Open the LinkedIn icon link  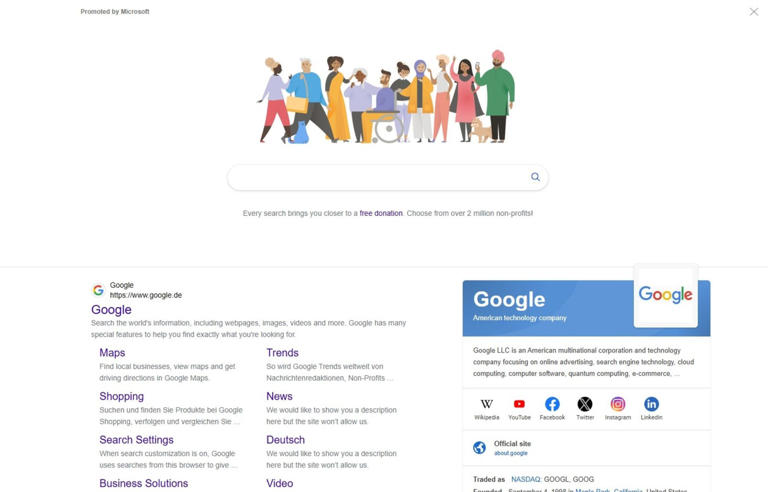(x=651, y=404)
